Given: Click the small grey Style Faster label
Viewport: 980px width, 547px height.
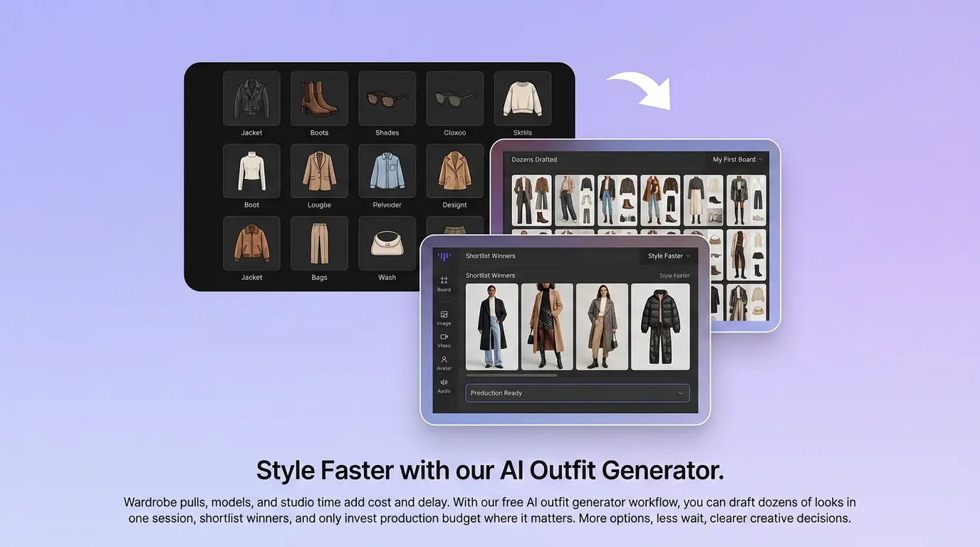Looking at the screenshot, I should (x=674, y=276).
